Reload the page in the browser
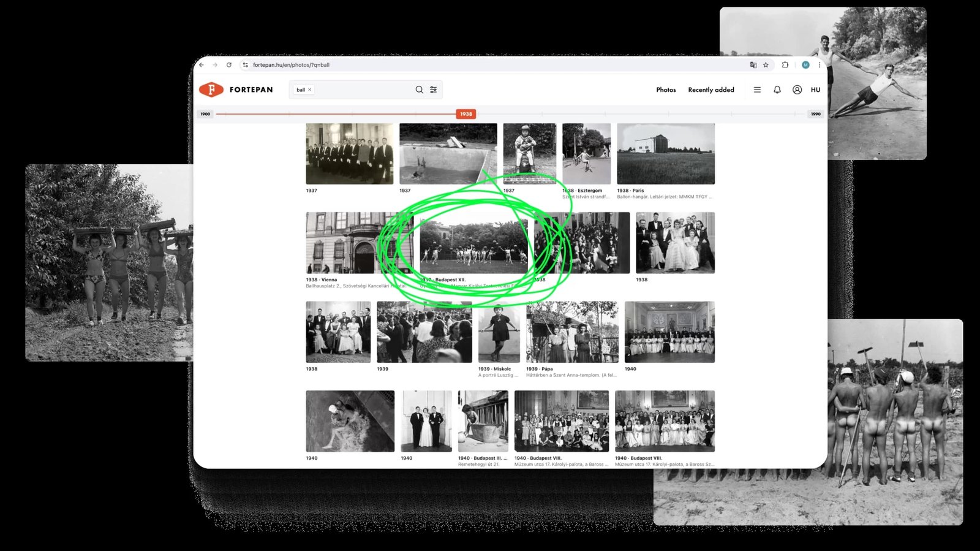 [x=229, y=65]
